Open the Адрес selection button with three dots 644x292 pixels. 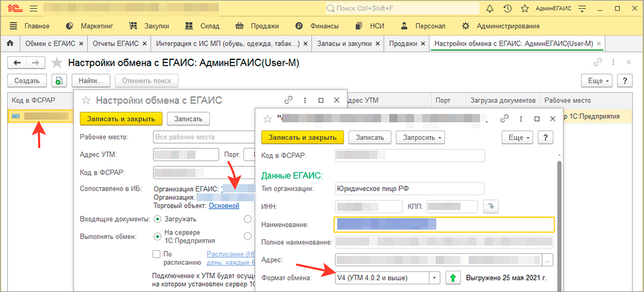[x=548, y=260]
